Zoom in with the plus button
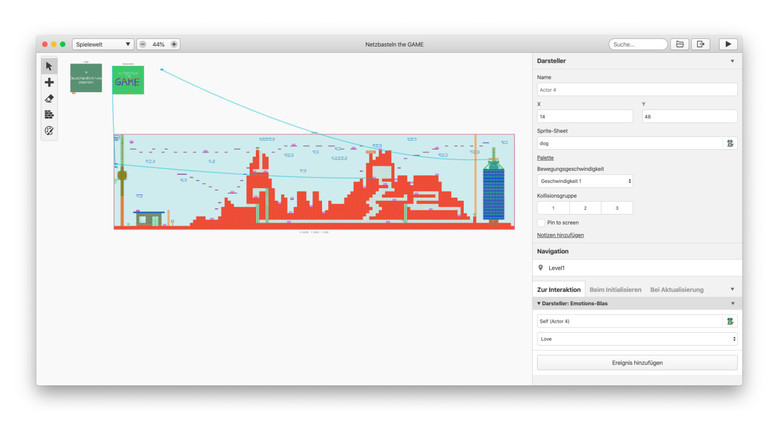This screenshot has height=432, width=768. coord(174,44)
